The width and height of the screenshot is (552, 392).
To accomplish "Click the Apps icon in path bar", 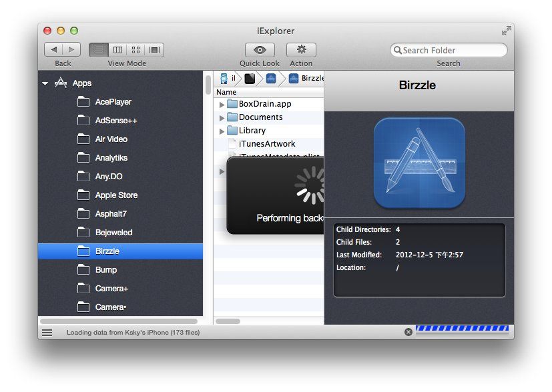I will (x=271, y=79).
